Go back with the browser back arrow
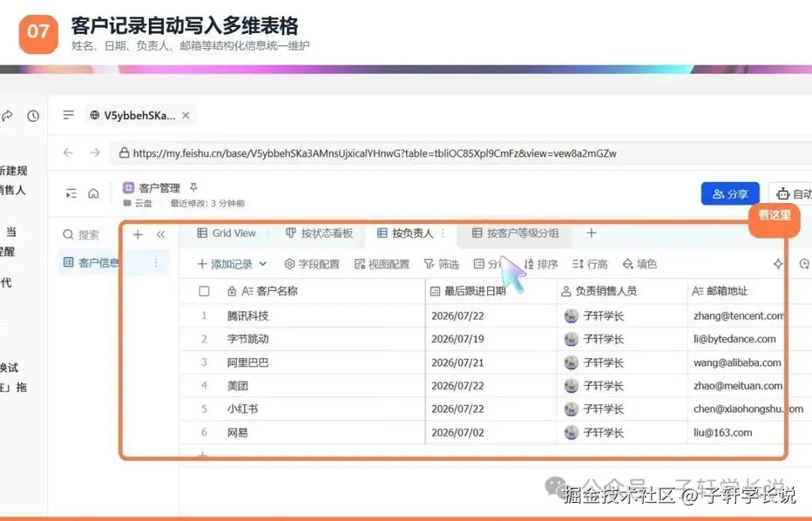The image size is (812, 521). click(x=68, y=153)
